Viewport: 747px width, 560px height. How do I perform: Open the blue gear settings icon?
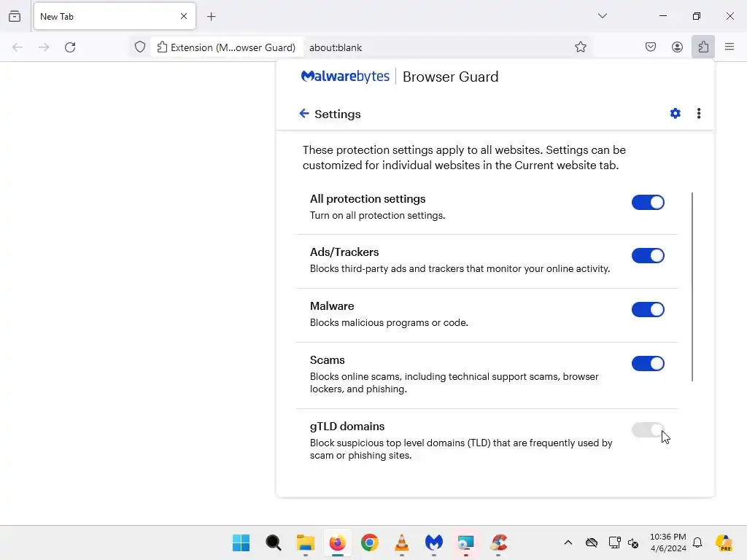pos(675,113)
